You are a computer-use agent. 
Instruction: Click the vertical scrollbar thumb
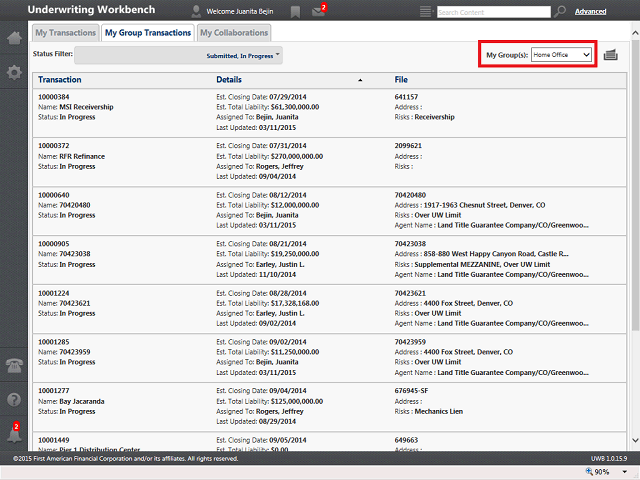pos(635,184)
